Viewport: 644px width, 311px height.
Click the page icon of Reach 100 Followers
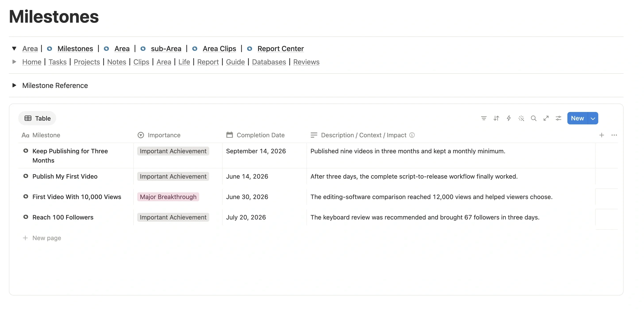pos(26,217)
